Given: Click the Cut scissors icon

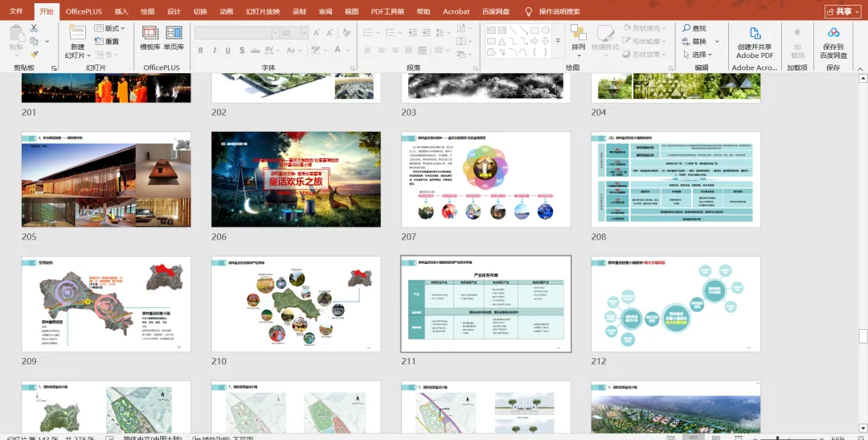Looking at the screenshot, I should pos(35,28).
